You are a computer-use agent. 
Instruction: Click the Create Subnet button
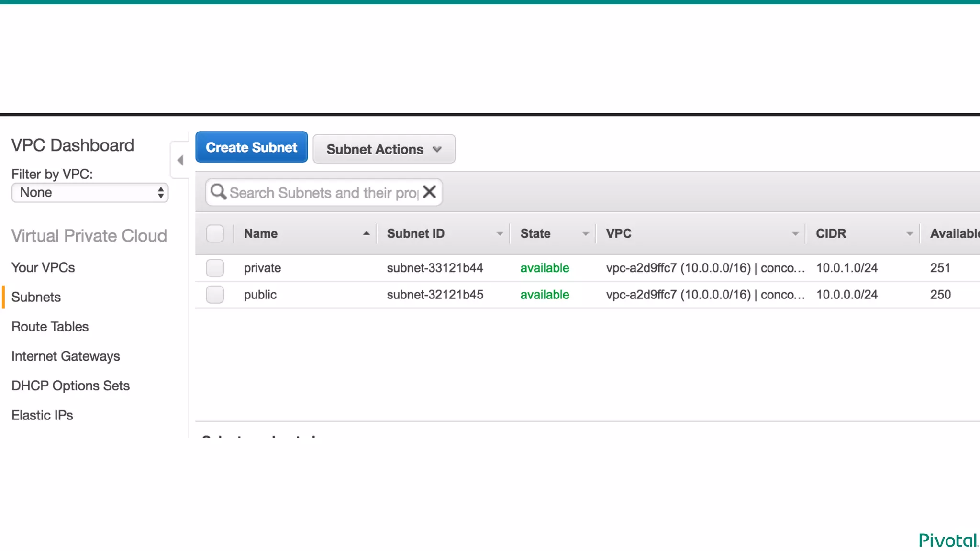(251, 147)
